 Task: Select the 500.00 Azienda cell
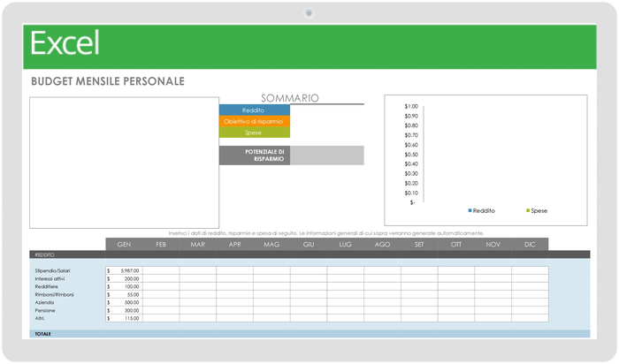124,302
